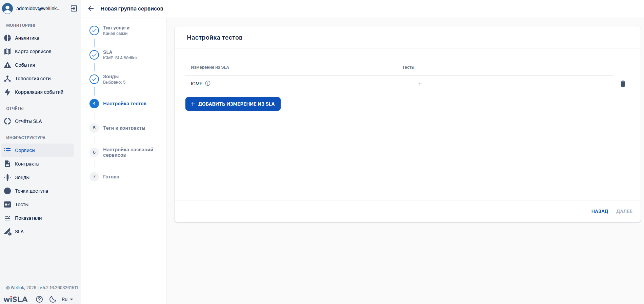The height and width of the screenshot is (304, 644).
Task: Click the Тесты checklist icon
Action: coord(7,204)
